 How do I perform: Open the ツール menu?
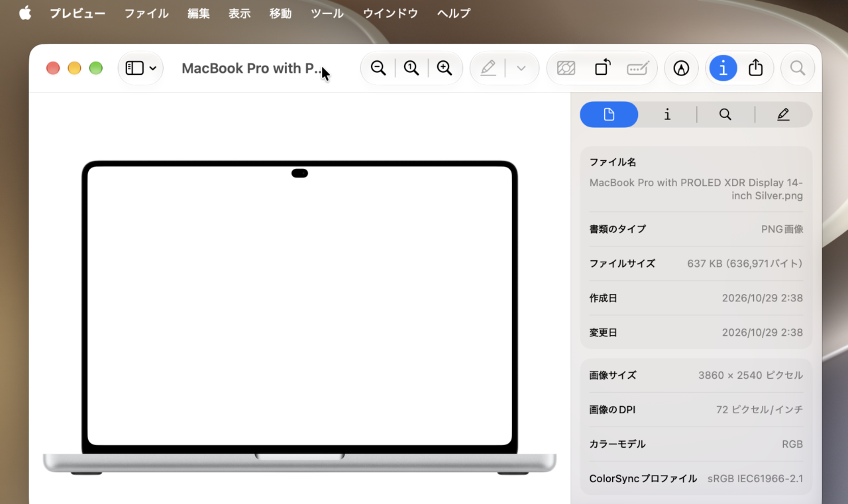tap(327, 13)
